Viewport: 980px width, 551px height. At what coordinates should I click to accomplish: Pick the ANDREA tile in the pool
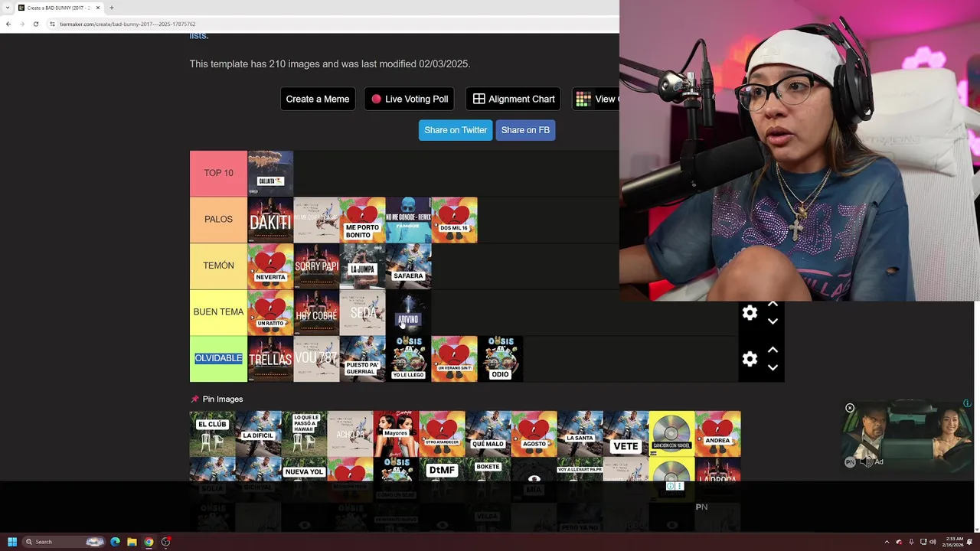tap(717, 434)
